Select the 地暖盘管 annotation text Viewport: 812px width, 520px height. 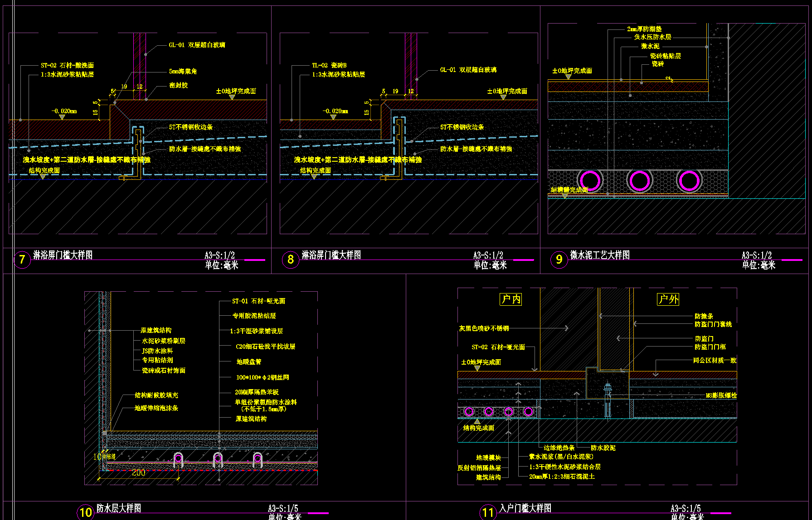(249, 362)
